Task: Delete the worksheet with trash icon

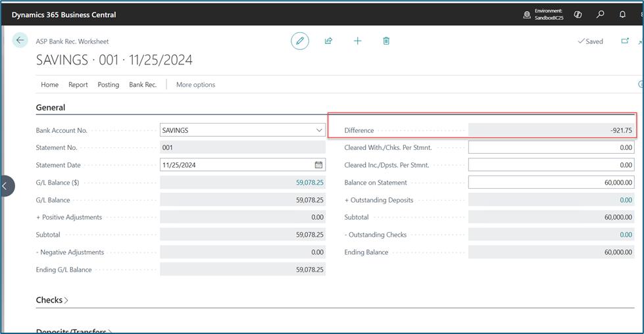Action: click(x=386, y=41)
